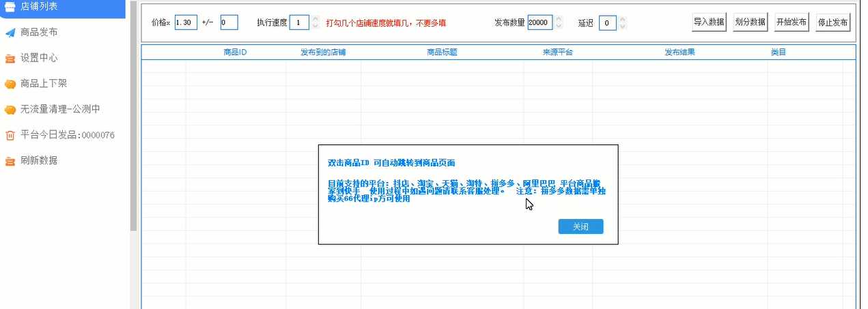Click the orange icon next to 设置中心

(10, 58)
